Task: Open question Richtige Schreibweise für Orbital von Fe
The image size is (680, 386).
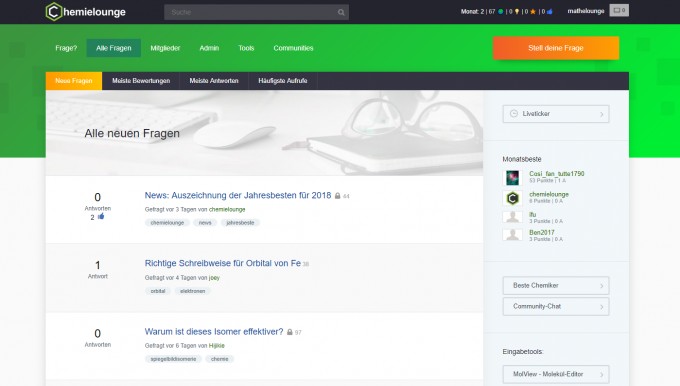Action: pos(222,263)
